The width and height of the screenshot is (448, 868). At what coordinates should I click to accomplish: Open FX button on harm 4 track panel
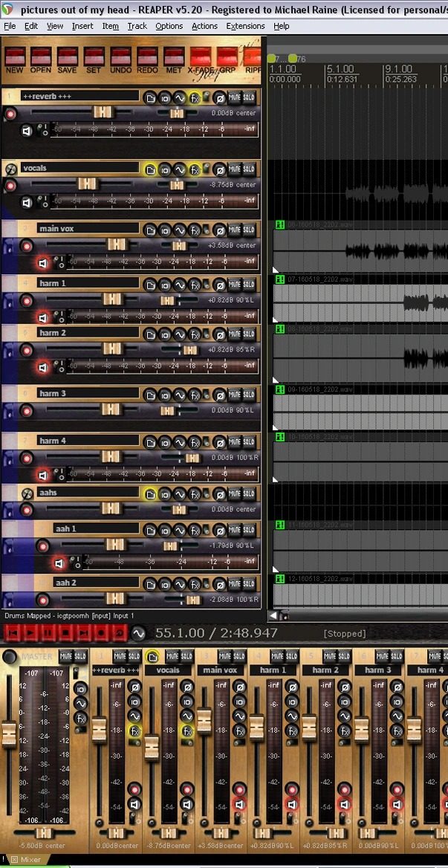pos(195,443)
